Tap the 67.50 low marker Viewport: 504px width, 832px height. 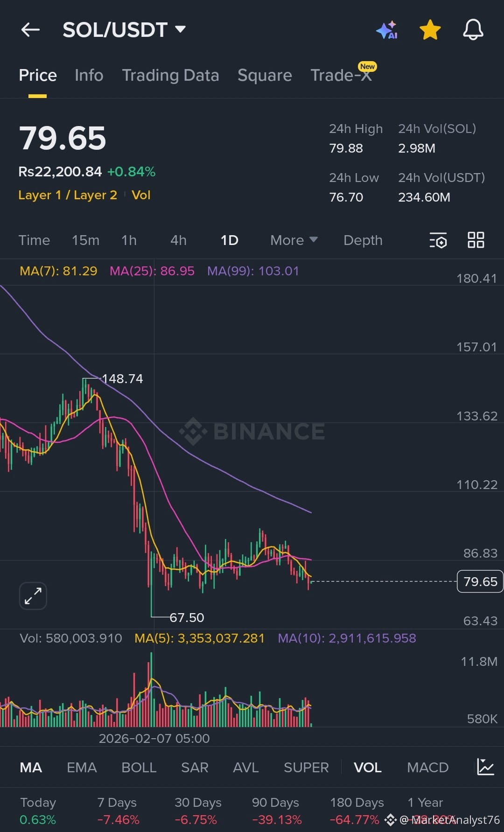point(187,617)
